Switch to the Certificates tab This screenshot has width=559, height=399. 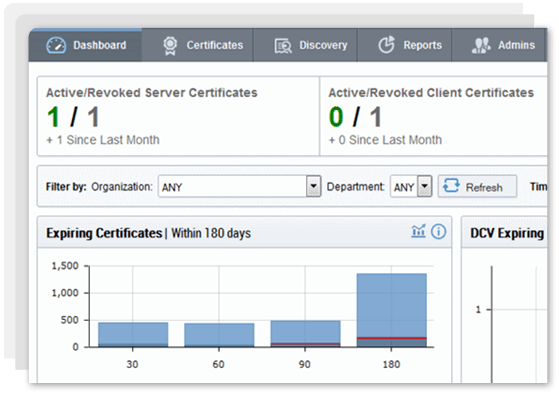click(x=198, y=45)
